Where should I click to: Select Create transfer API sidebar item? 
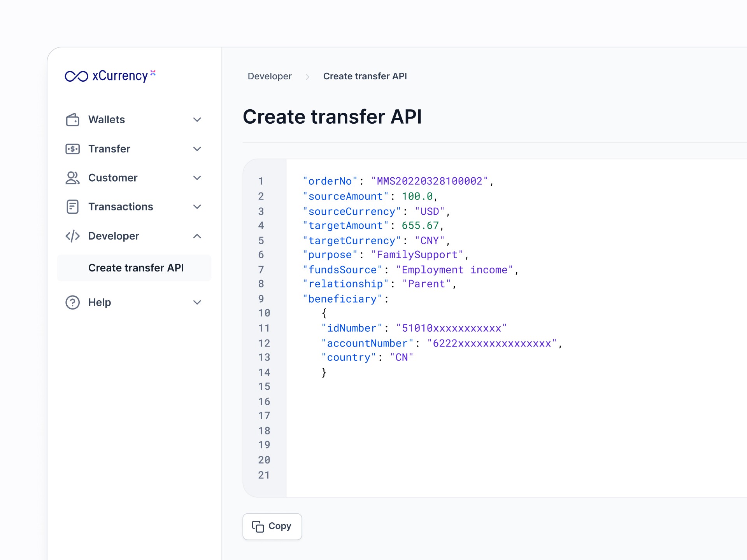(136, 268)
